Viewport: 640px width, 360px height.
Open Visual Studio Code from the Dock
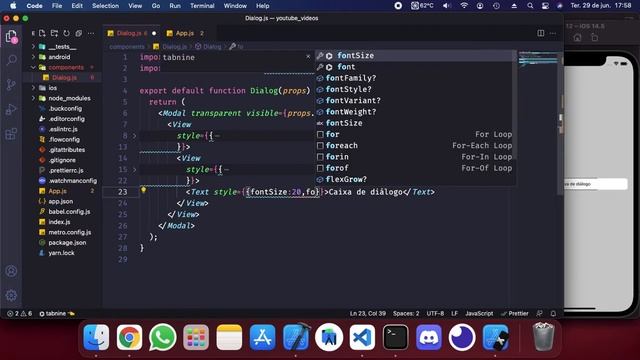362,338
